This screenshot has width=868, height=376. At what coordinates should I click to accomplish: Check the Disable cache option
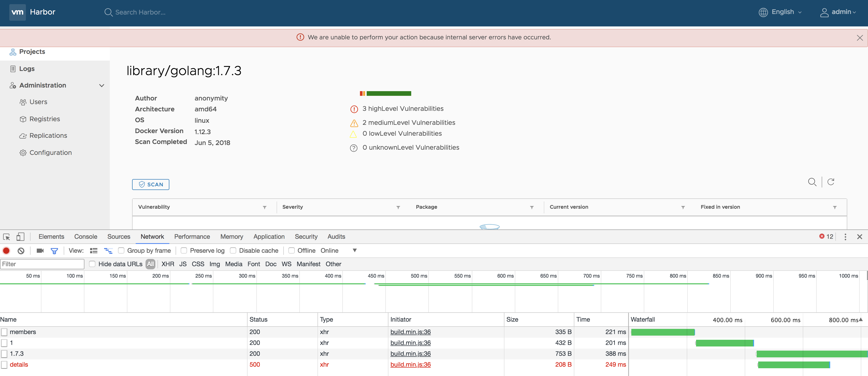point(233,251)
